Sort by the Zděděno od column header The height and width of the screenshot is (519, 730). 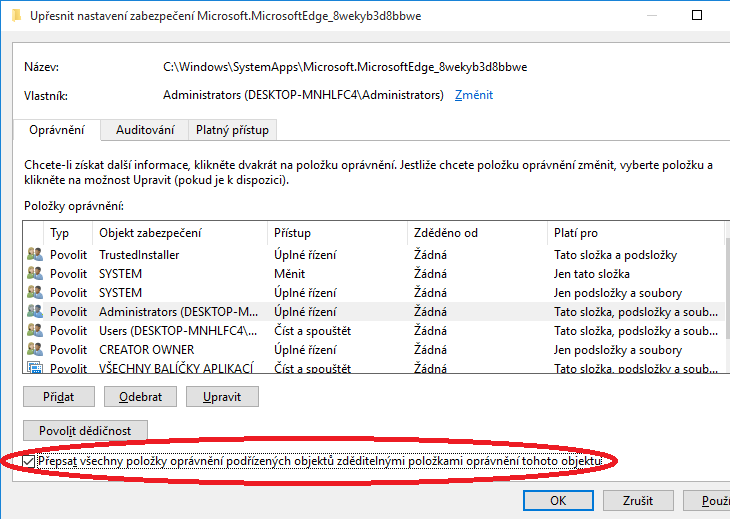477,233
